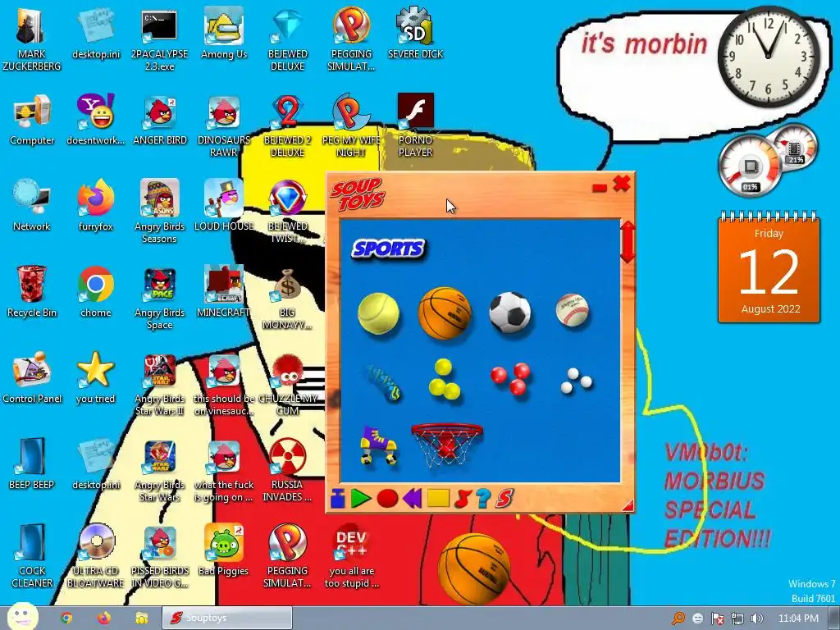Click the magnifier tray icon

tap(678, 619)
